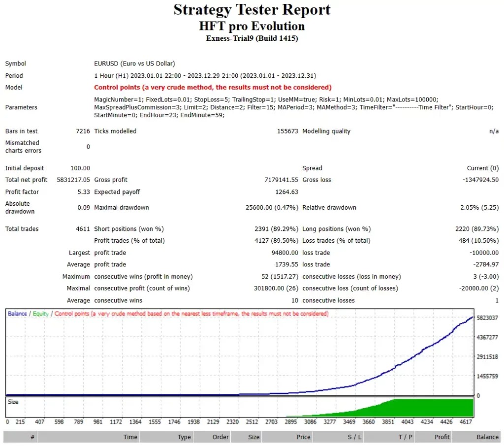The height and width of the screenshot is (446, 504).
Task: Click the red Control points warning in the legend
Action: (123, 314)
